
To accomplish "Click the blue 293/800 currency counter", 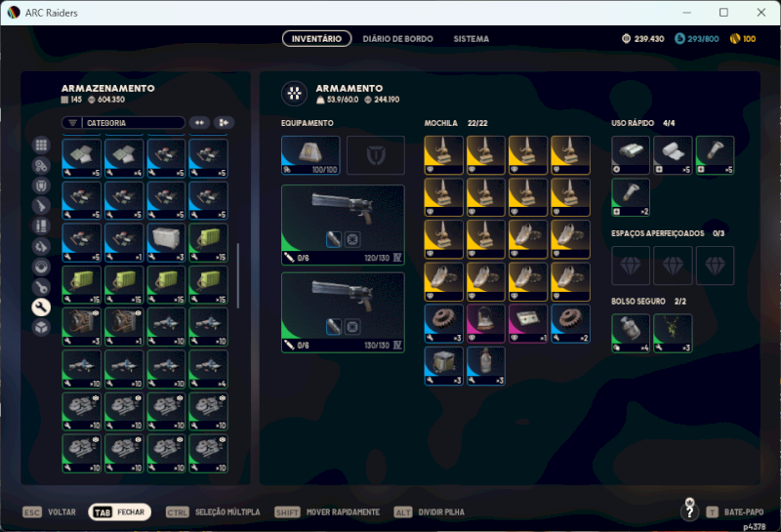I will 697,39.
